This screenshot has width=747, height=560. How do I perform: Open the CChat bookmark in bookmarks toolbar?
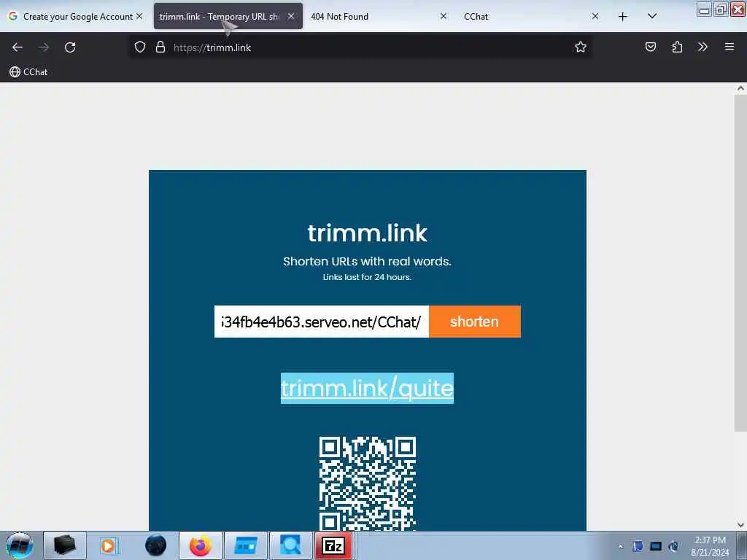pos(28,72)
